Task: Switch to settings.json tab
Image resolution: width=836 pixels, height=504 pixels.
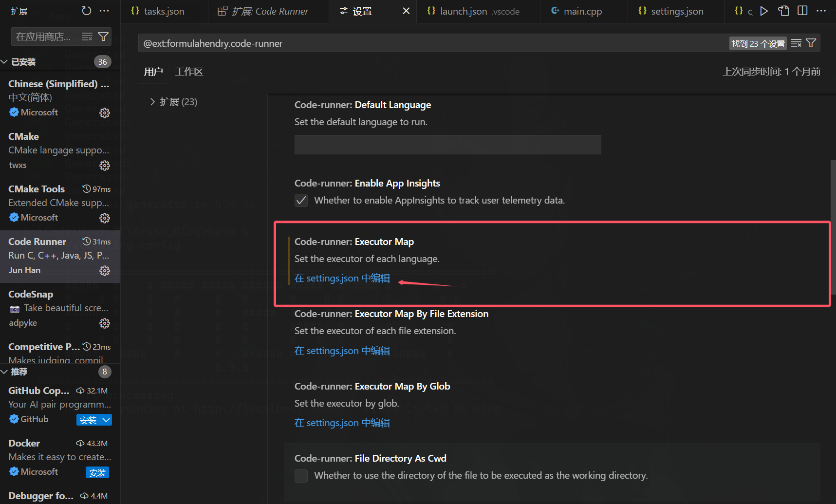Action: tap(677, 11)
